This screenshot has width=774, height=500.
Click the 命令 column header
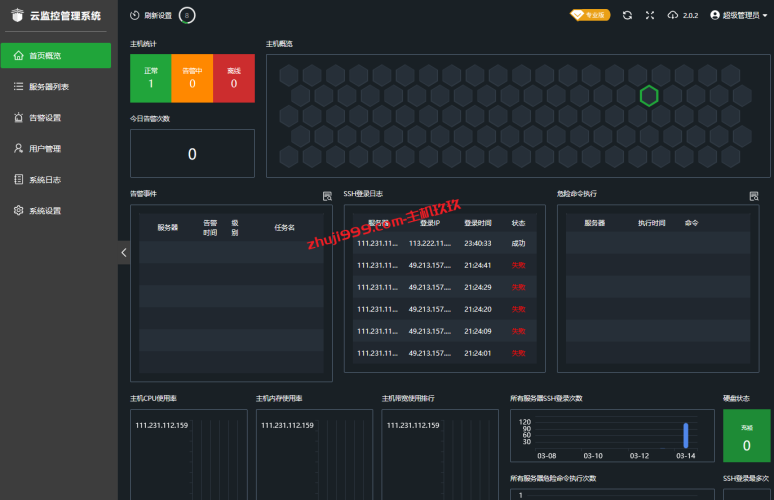tap(692, 223)
